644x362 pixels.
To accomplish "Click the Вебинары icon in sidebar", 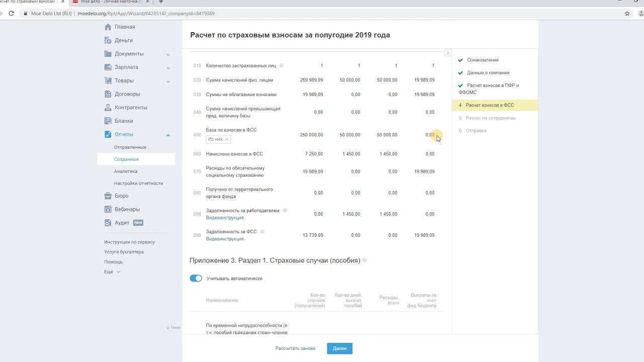I will [x=108, y=209].
